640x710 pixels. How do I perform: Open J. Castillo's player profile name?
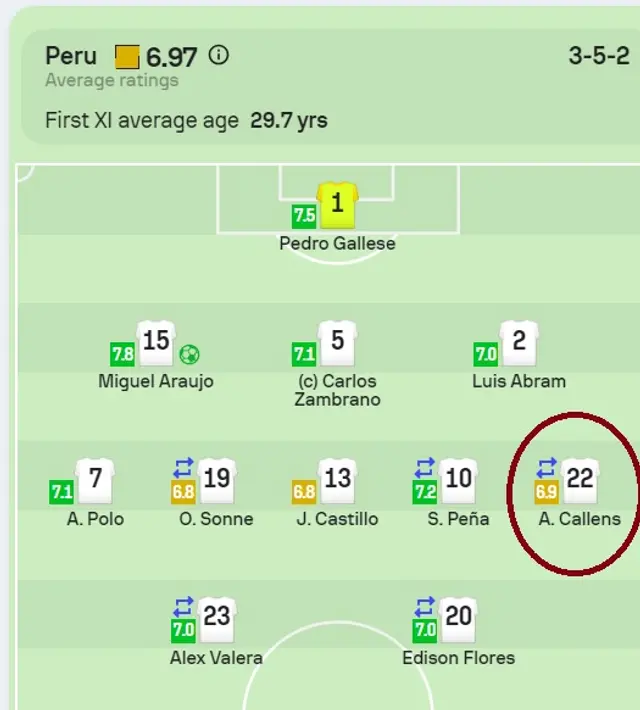pyautogui.click(x=337, y=519)
